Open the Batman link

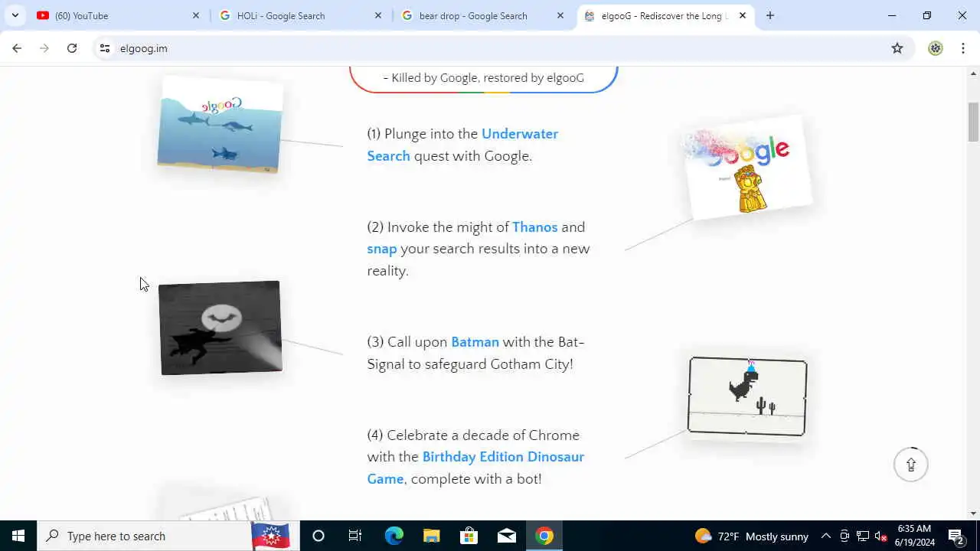[475, 342]
